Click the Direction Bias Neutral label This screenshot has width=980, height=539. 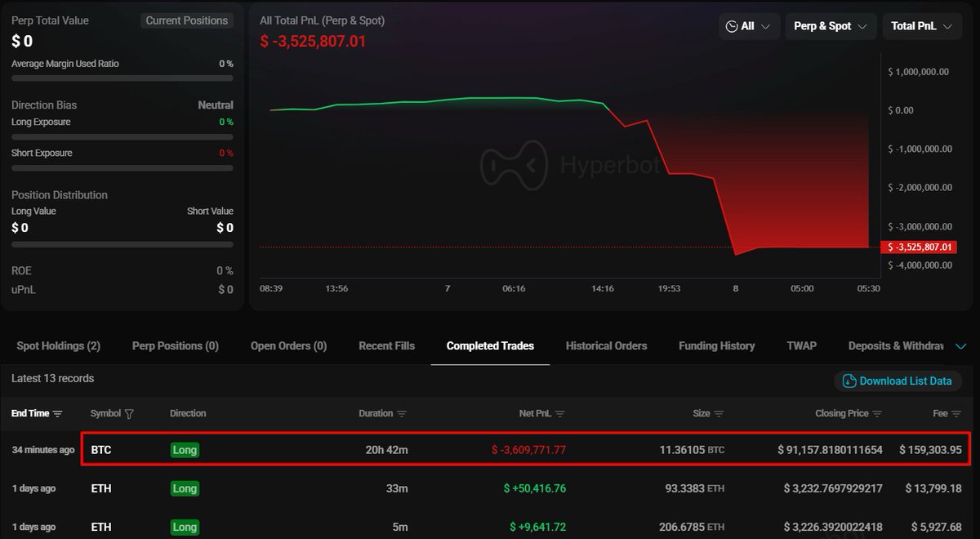pos(216,105)
